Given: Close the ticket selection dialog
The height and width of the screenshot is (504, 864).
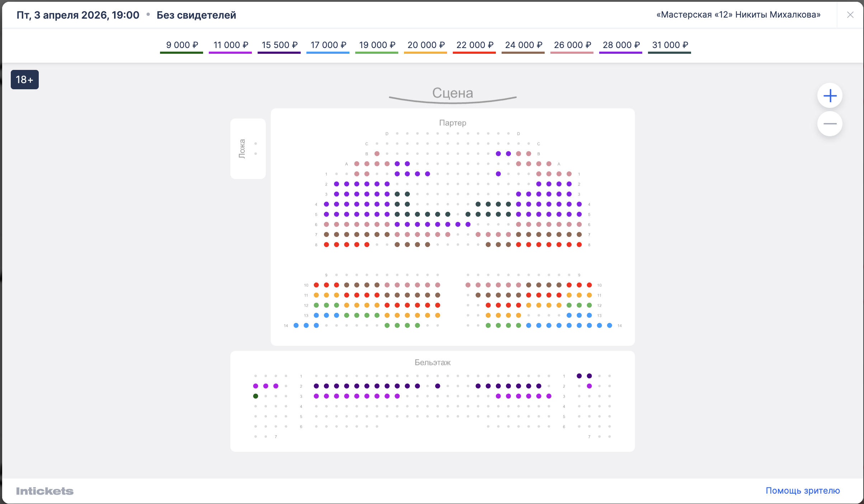Looking at the screenshot, I should tap(850, 15).
